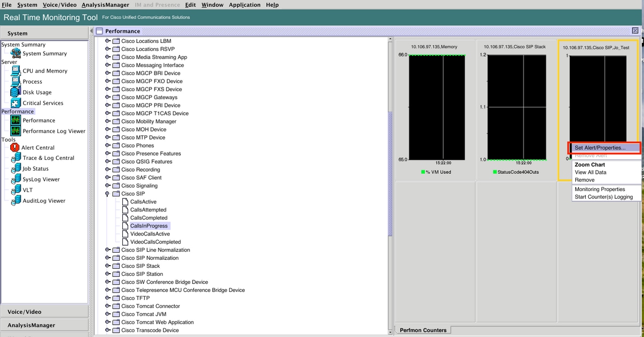Open the Performance Log Viewer icon
644x337 pixels.
16,131
